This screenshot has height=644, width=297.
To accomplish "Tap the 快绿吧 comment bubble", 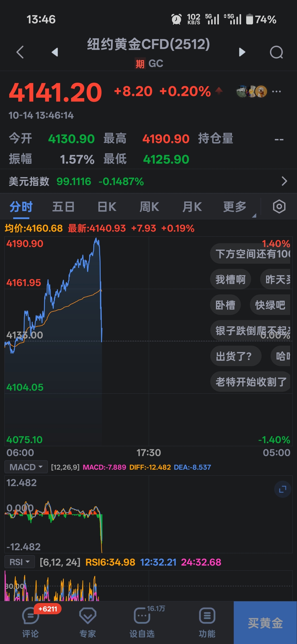I will pos(270,305).
